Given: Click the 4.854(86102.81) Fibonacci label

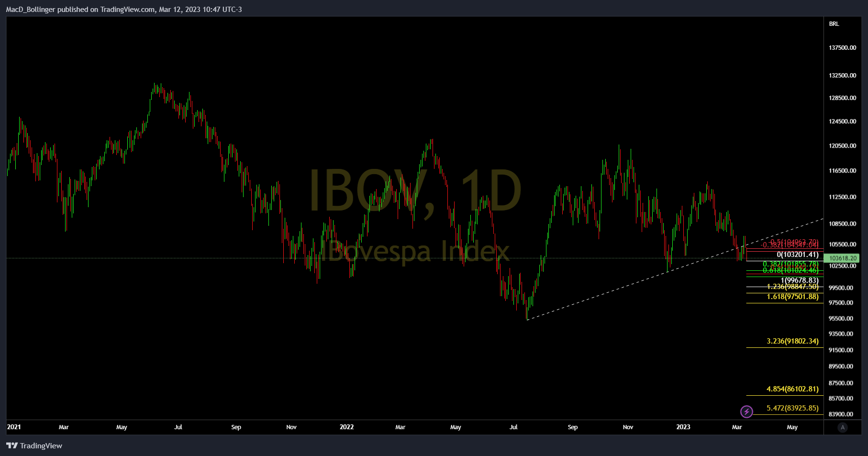Looking at the screenshot, I should pyautogui.click(x=792, y=389).
